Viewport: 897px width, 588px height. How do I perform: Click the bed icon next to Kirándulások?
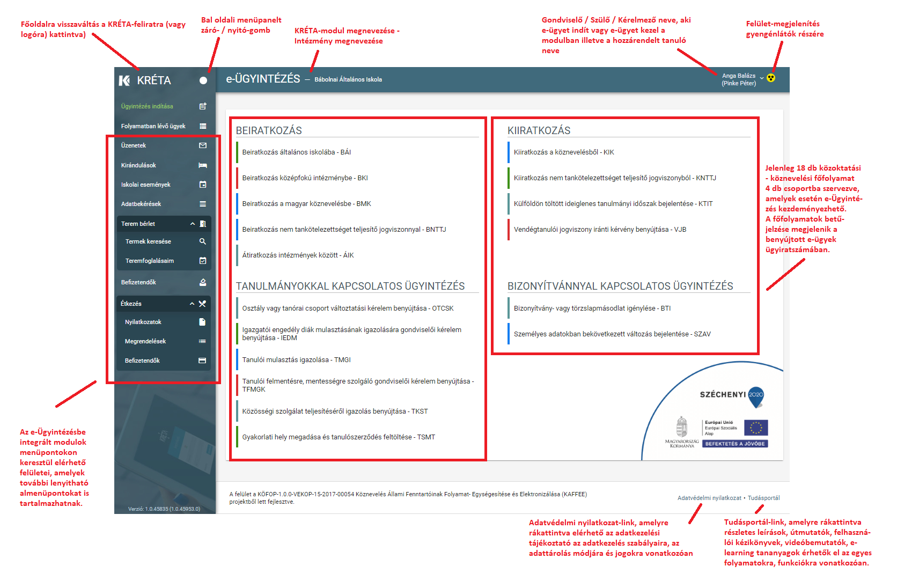(x=203, y=165)
